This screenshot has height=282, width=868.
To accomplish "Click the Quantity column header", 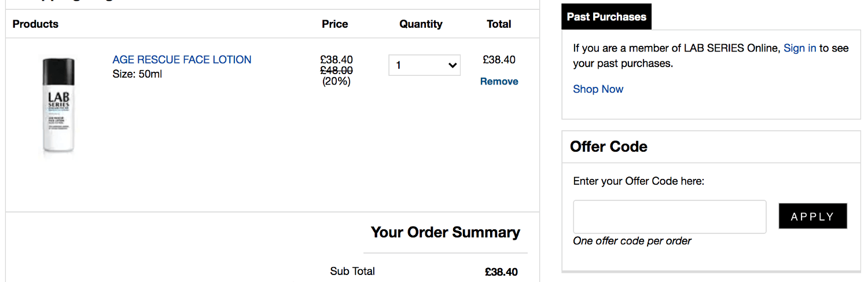I will tap(421, 24).
